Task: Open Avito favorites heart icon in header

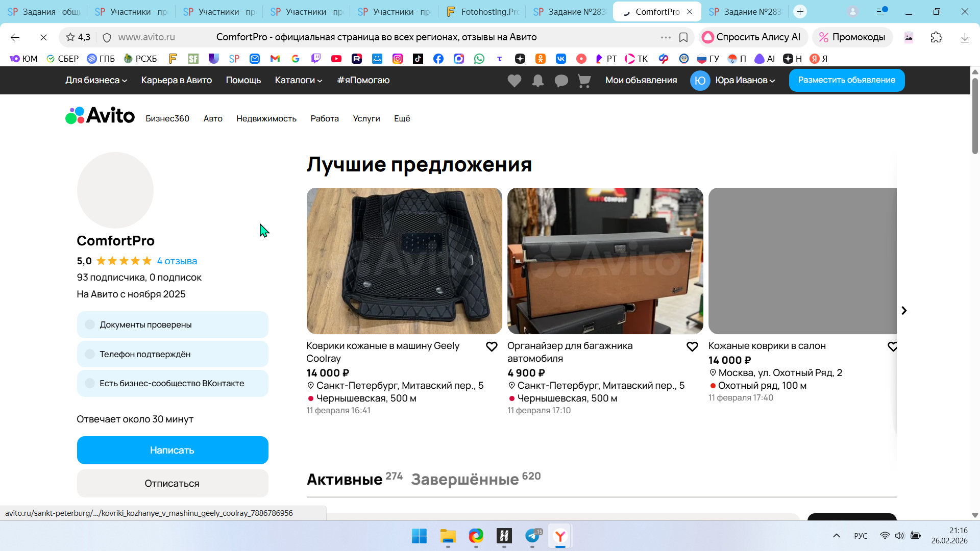Action: 514,81
